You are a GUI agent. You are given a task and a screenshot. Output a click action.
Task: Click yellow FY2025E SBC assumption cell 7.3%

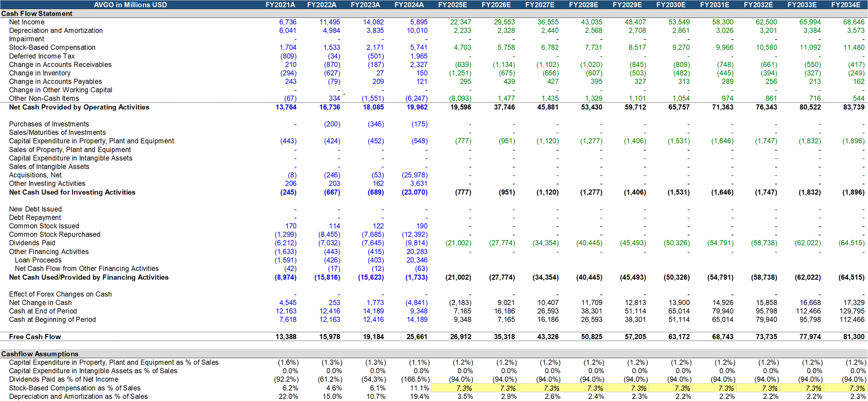[452, 388]
